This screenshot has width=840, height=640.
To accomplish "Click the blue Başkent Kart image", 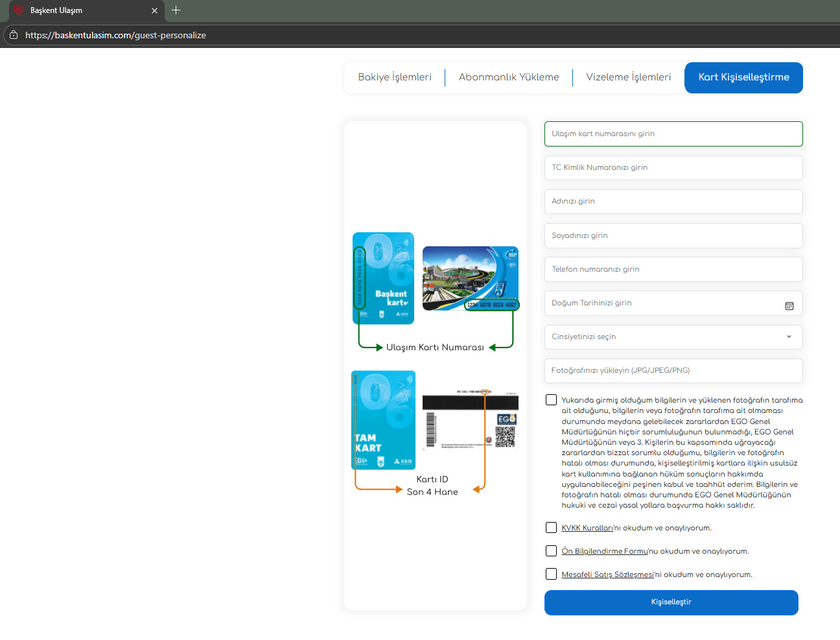I will pyautogui.click(x=383, y=278).
